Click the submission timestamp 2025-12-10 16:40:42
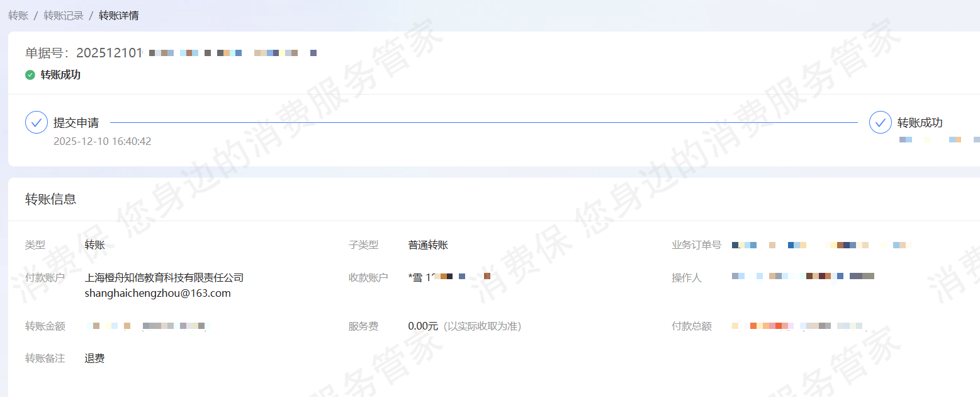Image resolution: width=980 pixels, height=397 pixels. [102, 141]
